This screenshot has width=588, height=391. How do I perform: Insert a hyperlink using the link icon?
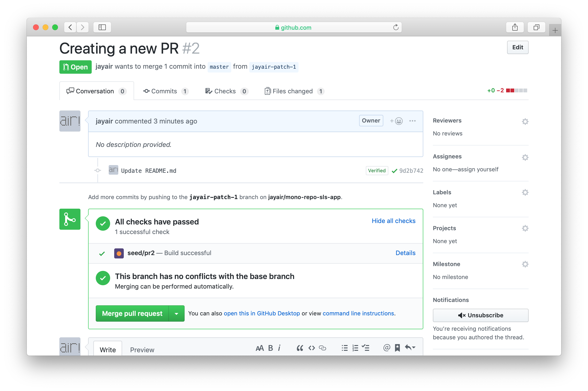322,348
